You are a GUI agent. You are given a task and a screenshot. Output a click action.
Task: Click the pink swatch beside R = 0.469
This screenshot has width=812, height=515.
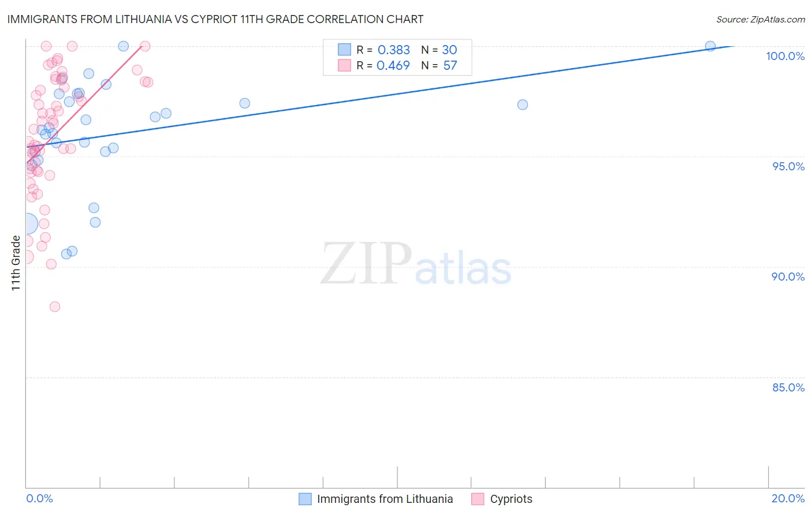[345, 65]
